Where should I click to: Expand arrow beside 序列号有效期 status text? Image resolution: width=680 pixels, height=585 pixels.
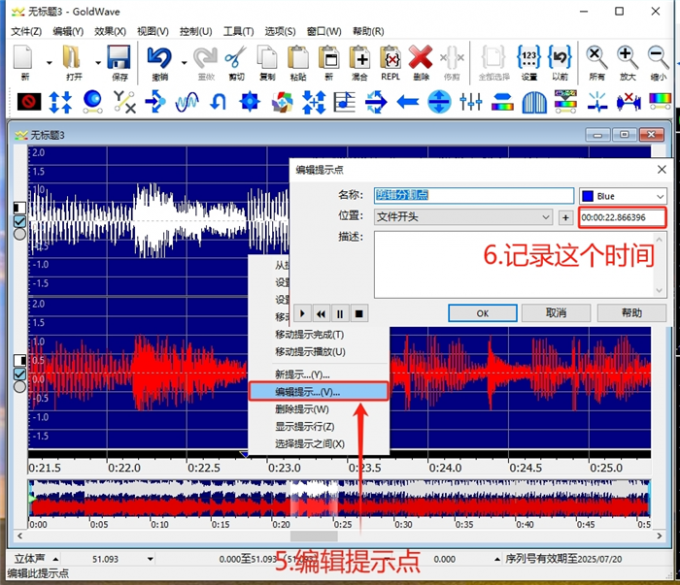click(x=497, y=559)
